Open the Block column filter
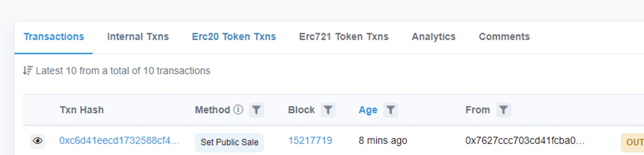The image size is (644, 155). (x=328, y=110)
